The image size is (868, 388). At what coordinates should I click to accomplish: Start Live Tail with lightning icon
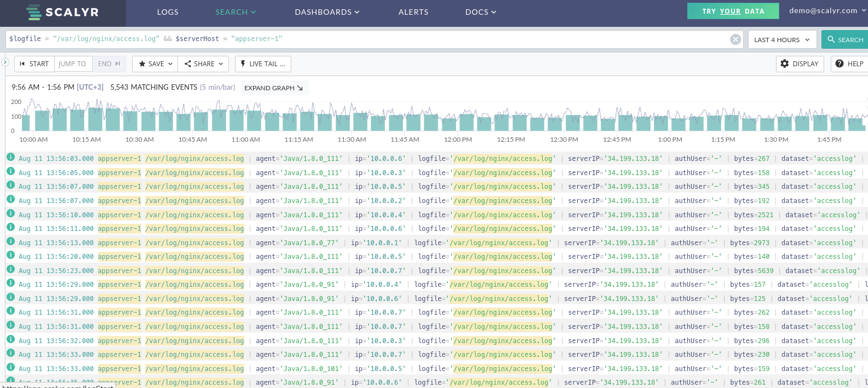coord(262,64)
